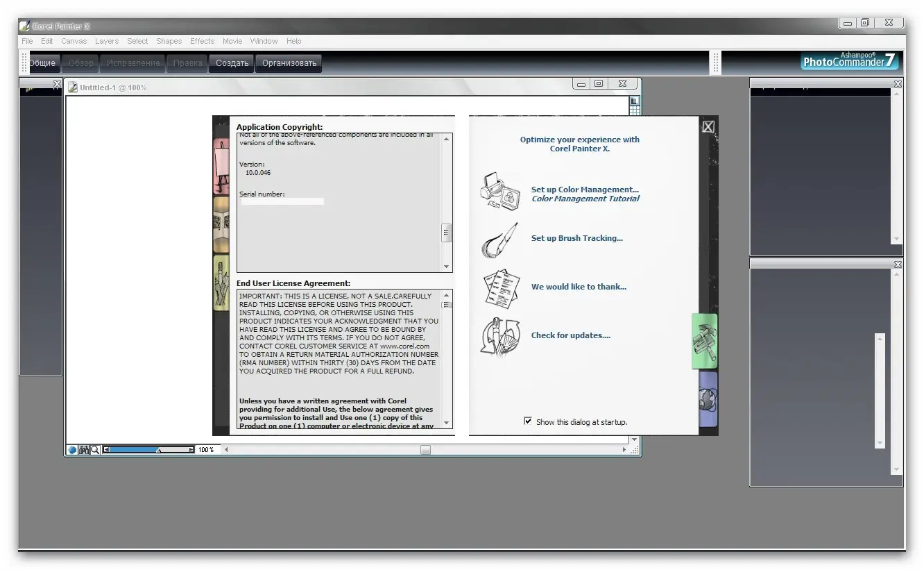Select the green tools side tab of welcome dialog
The height and width of the screenshot is (570, 924).
(x=705, y=341)
